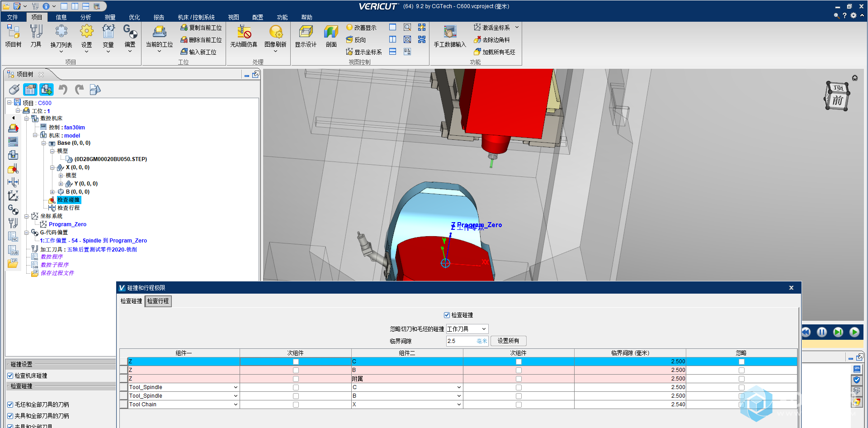Open the 分析 ribbon tab

pyautogui.click(x=85, y=17)
